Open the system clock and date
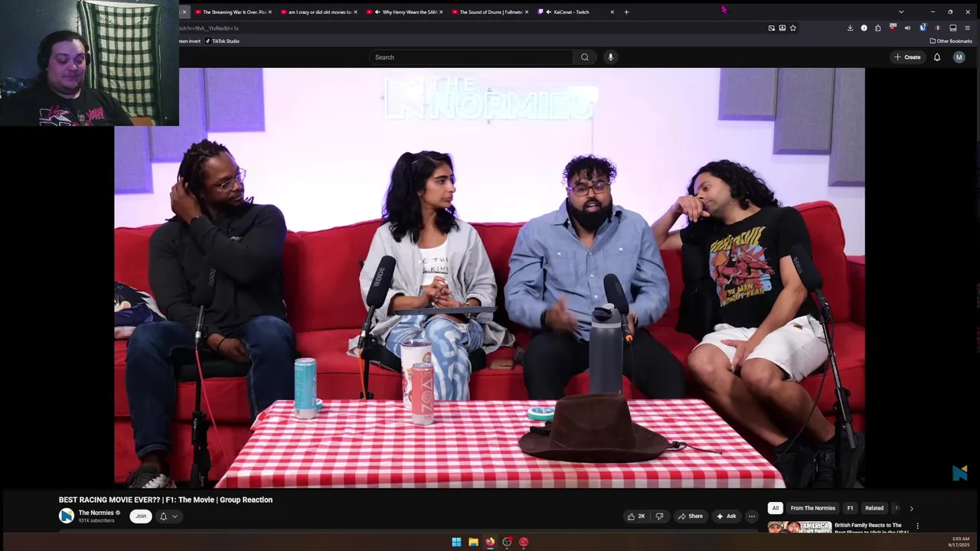Screen dimensions: 980x551 (960, 542)
